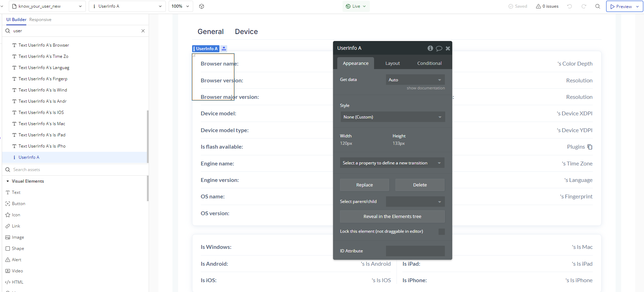Screen dimensions: 644x292
Task: Switch to the Layout tab
Action: (392, 63)
